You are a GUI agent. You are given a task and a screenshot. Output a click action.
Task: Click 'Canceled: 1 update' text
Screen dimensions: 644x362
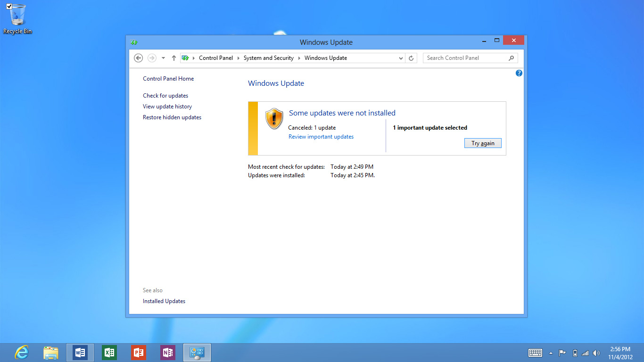tap(312, 128)
